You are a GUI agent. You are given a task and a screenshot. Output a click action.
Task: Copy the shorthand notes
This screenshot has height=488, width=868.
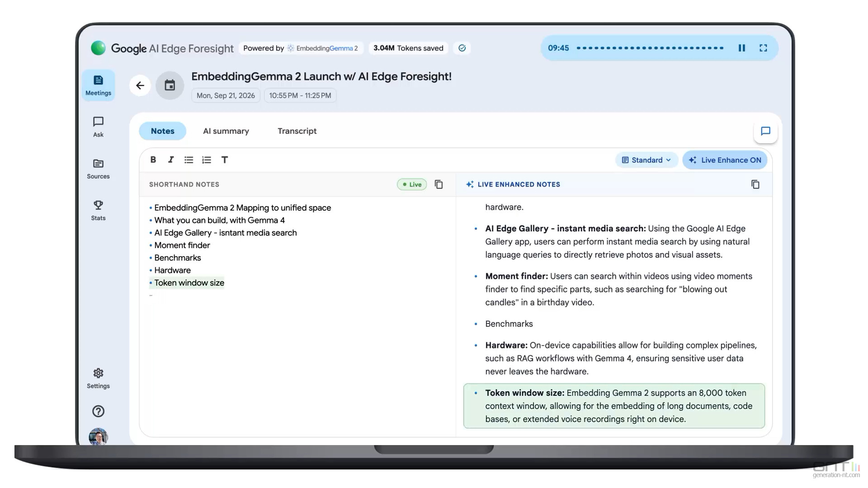pyautogui.click(x=439, y=184)
